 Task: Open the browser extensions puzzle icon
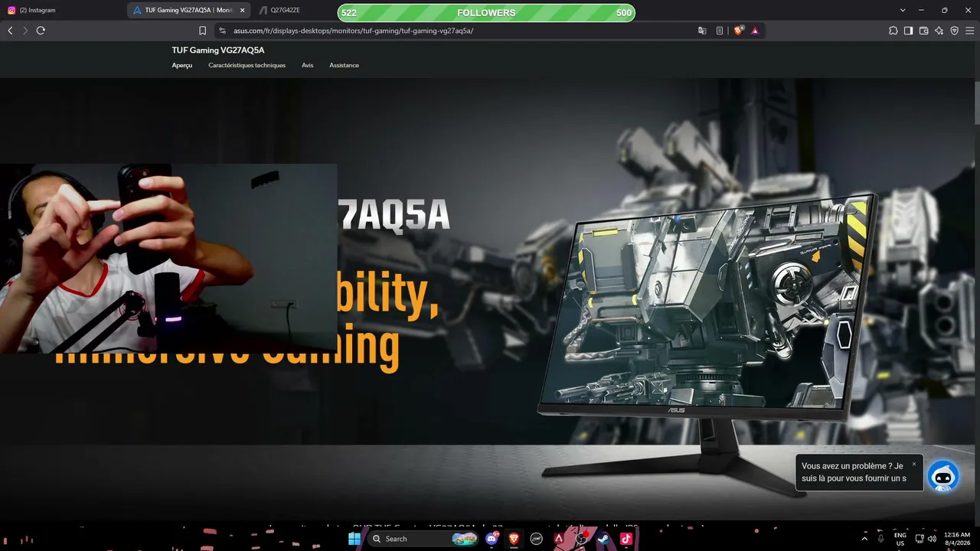point(893,31)
